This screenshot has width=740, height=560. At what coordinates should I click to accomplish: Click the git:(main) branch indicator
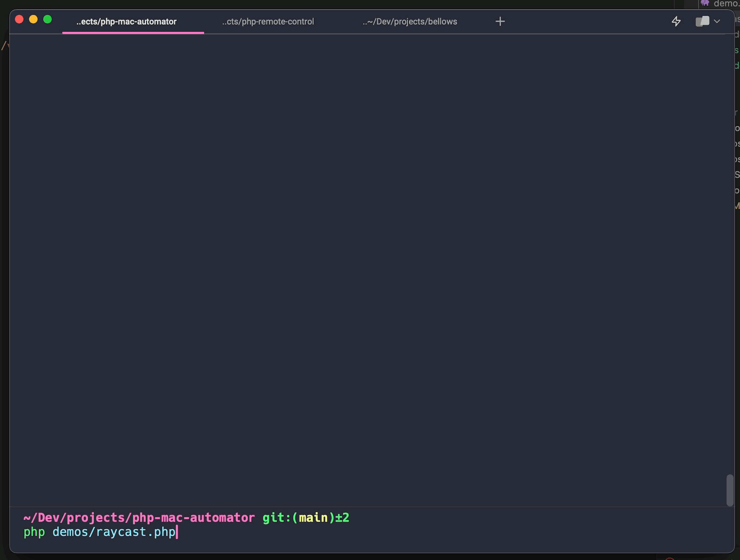[298, 517]
